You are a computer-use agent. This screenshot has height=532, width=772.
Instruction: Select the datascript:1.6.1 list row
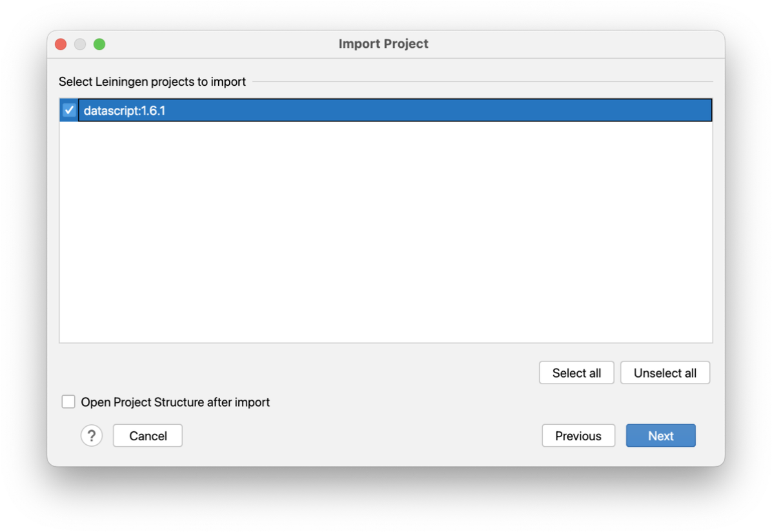(x=386, y=110)
